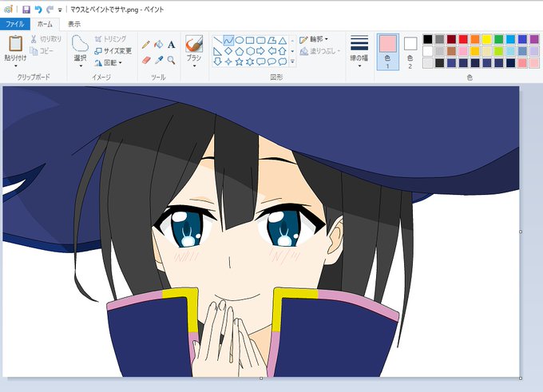Save using the floppy disk icon in title bar

point(26,10)
